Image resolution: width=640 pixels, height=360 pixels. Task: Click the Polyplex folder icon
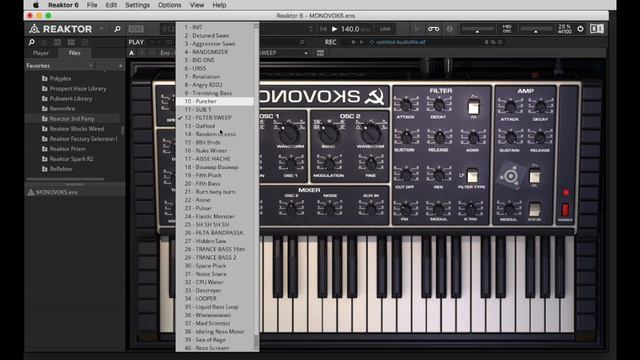pos(44,78)
